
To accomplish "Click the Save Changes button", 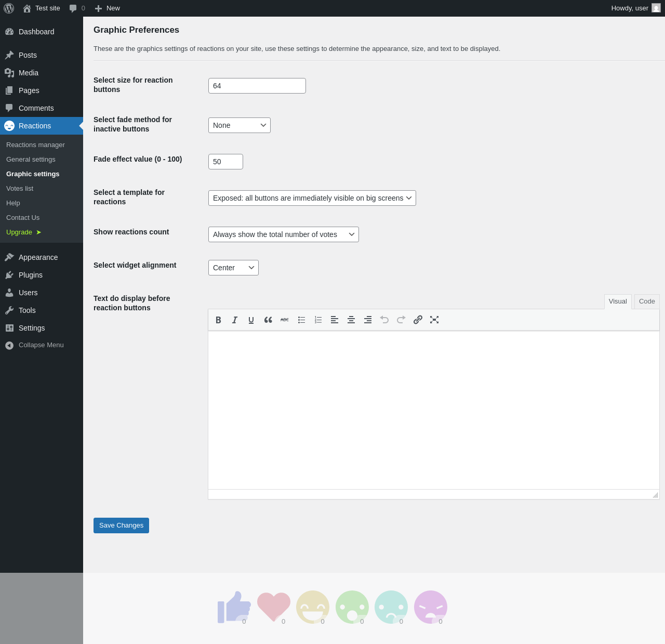I will 121,525.
